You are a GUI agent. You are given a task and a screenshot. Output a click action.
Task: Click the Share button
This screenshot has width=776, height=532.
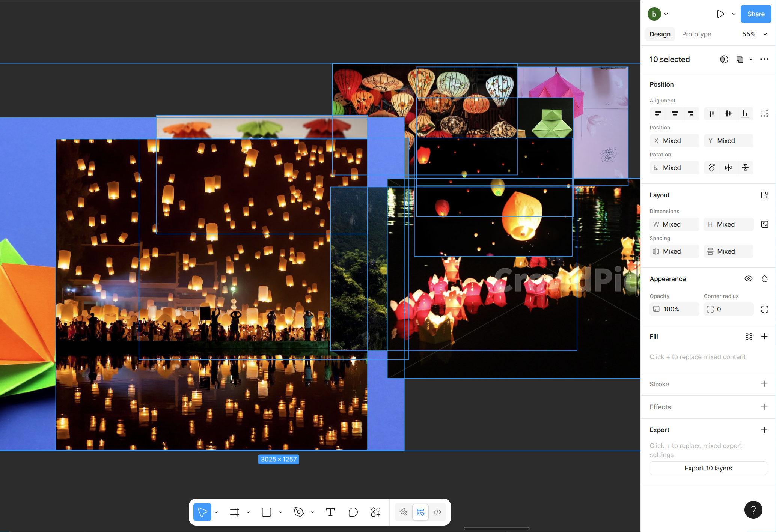tap(756, 14)
